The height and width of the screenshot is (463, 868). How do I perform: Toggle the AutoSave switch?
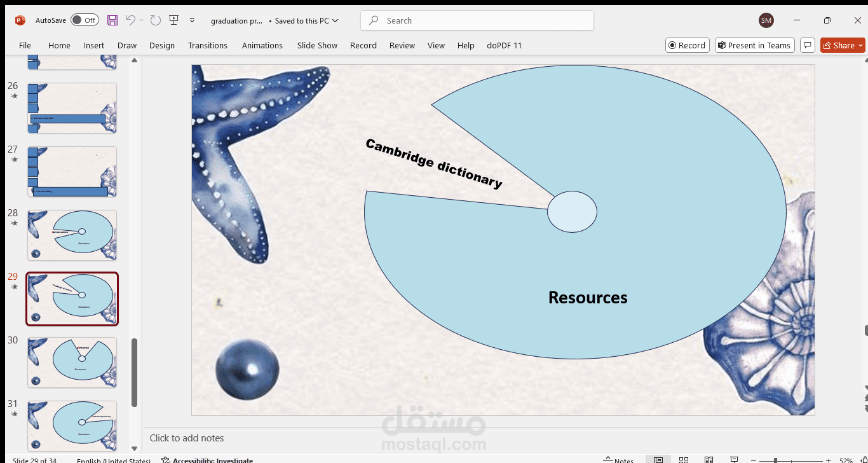85,20
